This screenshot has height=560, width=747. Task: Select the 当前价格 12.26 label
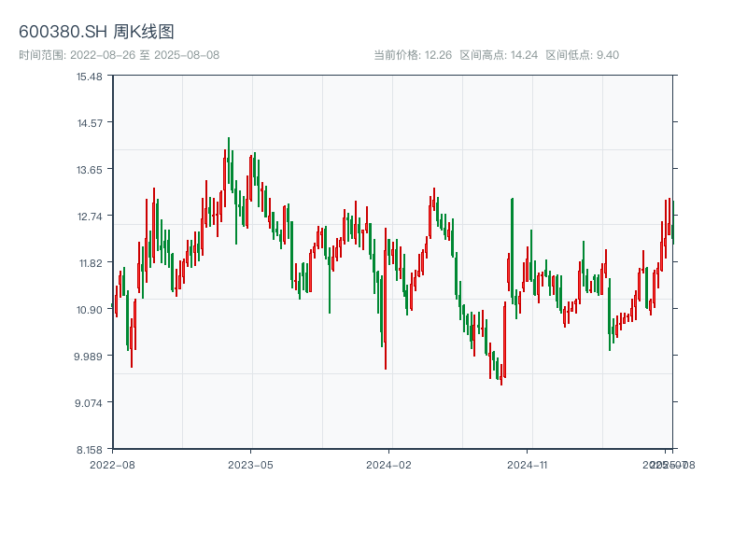(413, 55)
